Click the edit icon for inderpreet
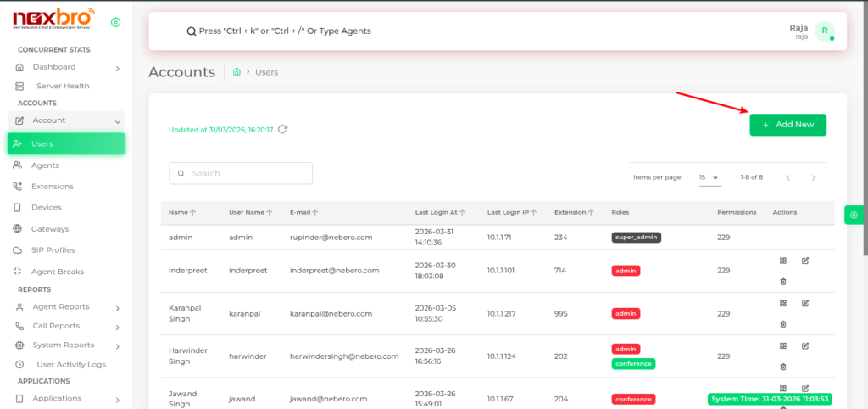Viewport: 868px width, 409px height. point(805,261)
